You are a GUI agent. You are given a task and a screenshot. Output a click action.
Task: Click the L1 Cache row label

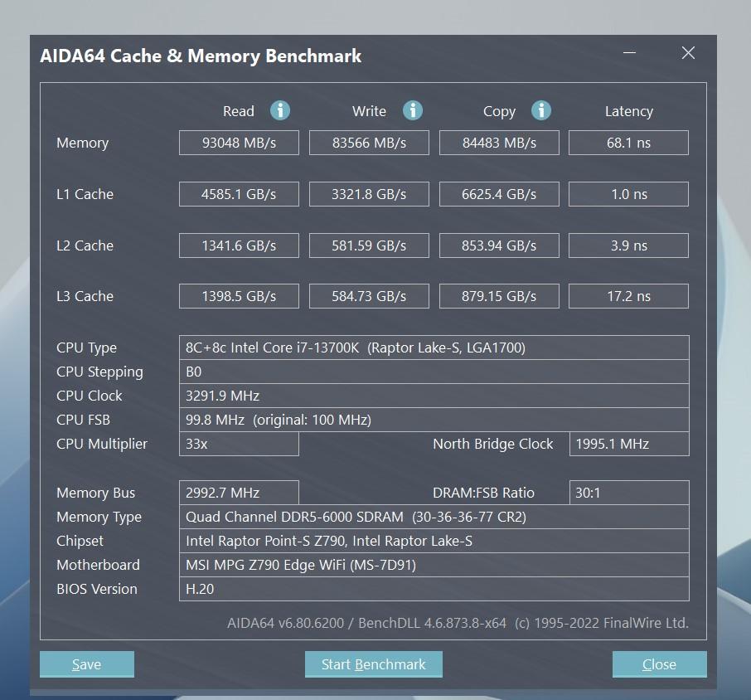85,194
